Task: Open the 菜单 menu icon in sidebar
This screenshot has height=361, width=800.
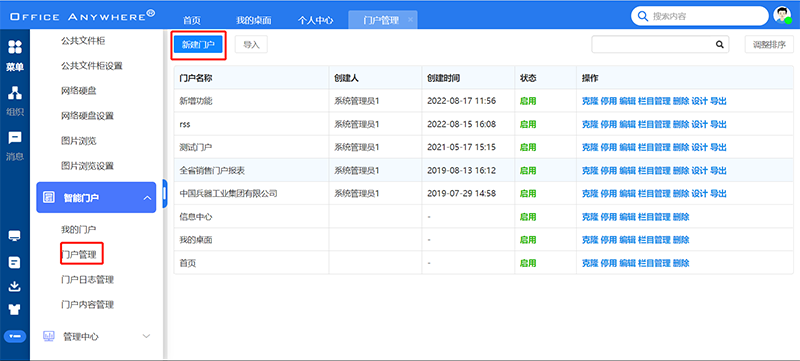Action: coord(15,47)
